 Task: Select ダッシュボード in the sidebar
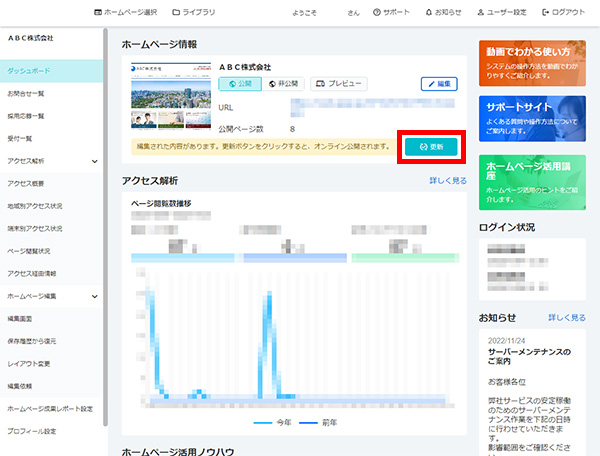pos(50,71)
